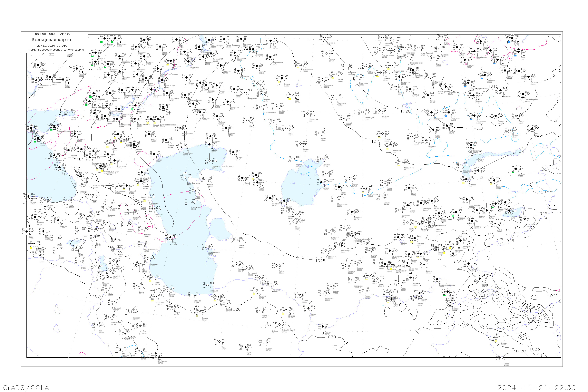Click the Zhezkazgan three-quarter cloud cover symbol
The image size is (588, 392).
tap(390, 145)
